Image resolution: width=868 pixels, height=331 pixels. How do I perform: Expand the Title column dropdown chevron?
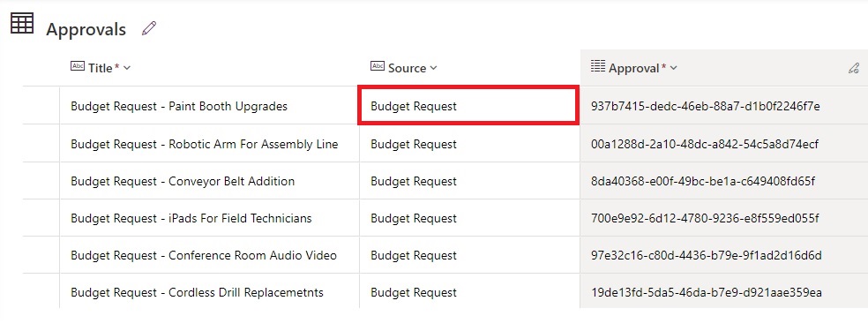[x=127, y=68]
